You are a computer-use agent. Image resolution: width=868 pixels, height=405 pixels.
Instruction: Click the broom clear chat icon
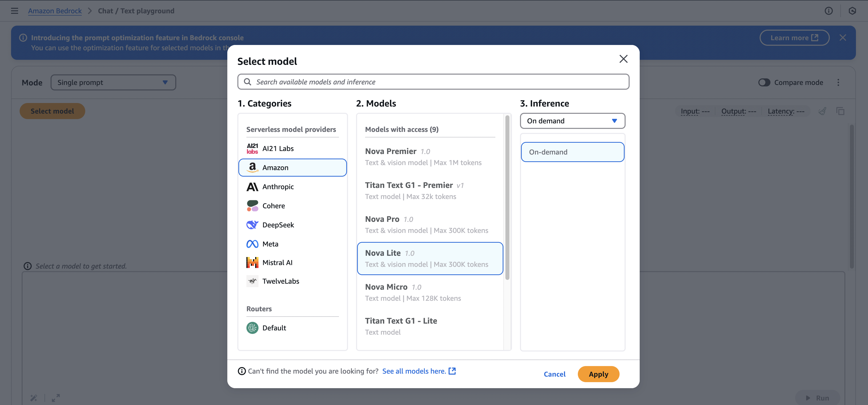tap(822, 111)
